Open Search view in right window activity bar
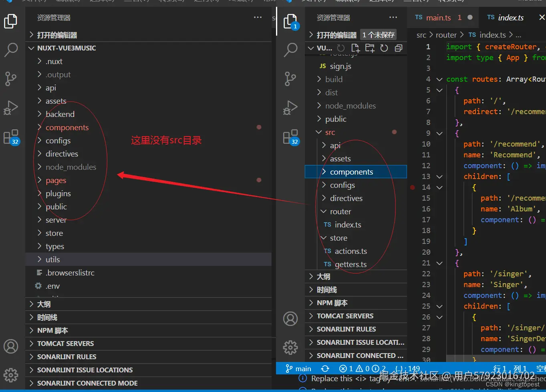This screenshot has height=392, width=546. [290, 50]
